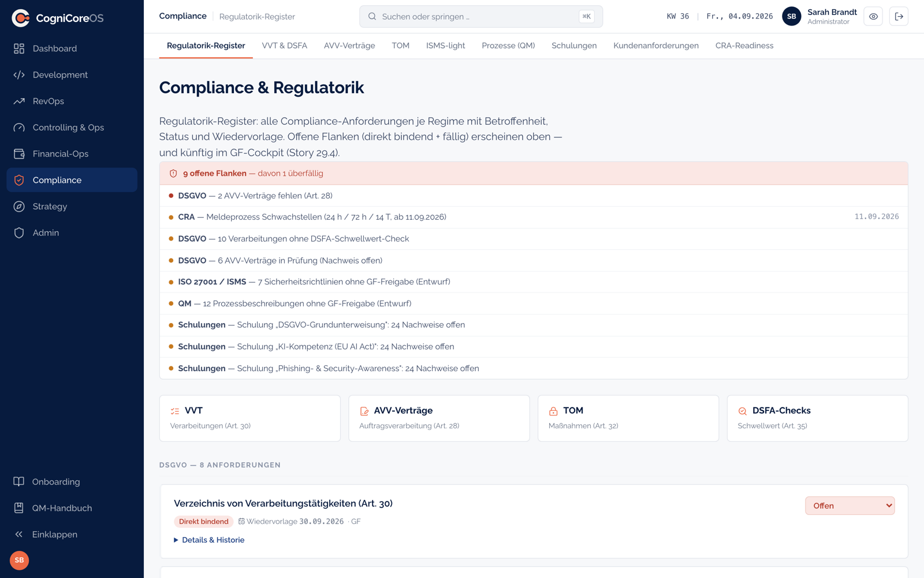This screenshot has height=578, width=924.
Task: Click the logout icon in header
Action: pos(899,17)
